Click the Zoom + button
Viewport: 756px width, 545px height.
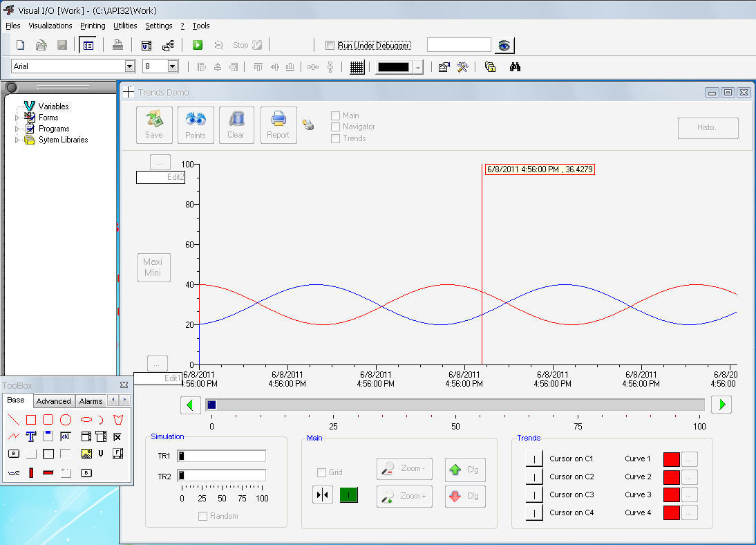tap(404, 497)
